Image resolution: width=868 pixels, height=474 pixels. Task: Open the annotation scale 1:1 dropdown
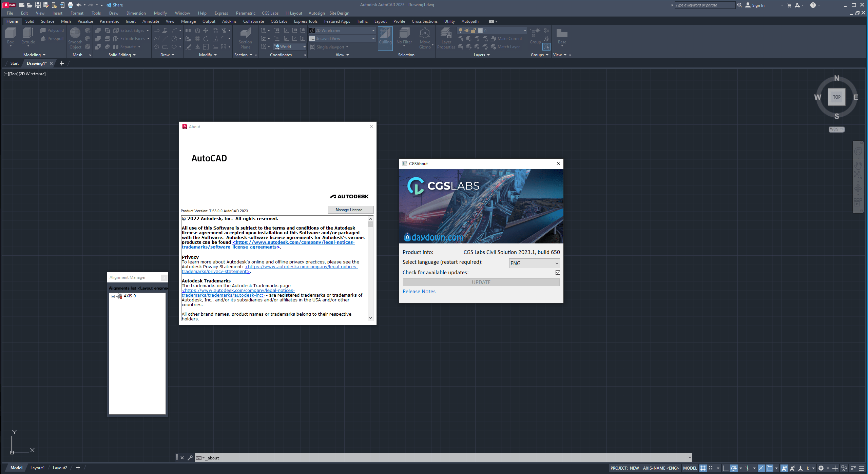(x=810, y=468)
